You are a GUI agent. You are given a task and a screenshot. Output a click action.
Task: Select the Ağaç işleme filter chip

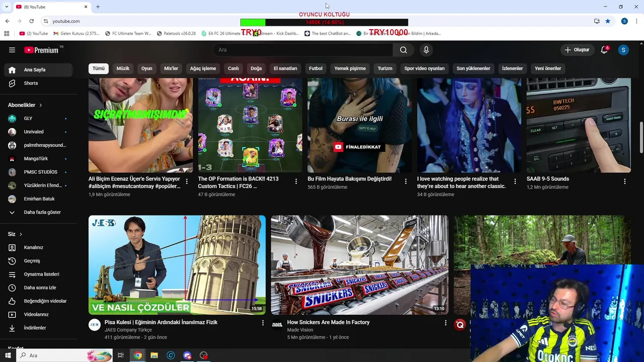click(x=203, y=68)
